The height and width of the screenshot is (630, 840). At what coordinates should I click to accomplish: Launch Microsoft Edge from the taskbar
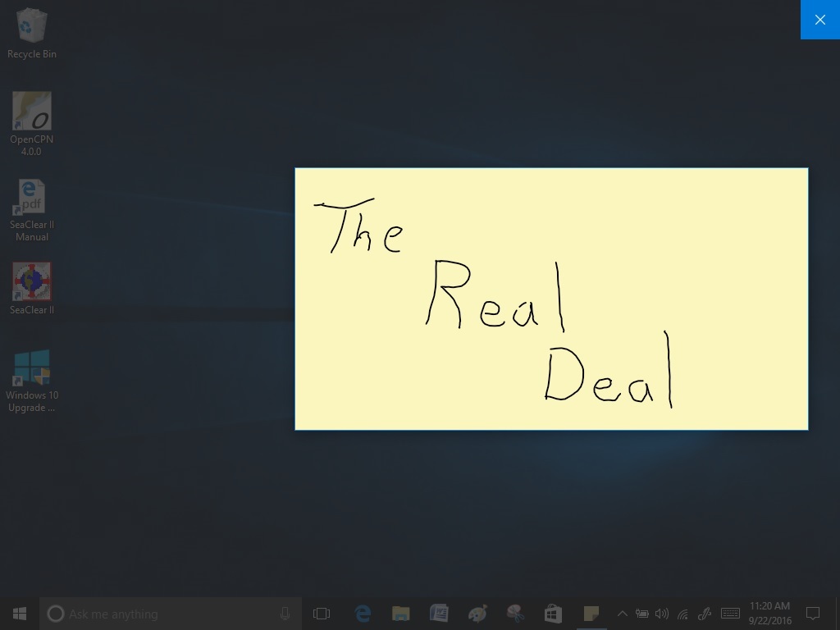coord(362,614)
